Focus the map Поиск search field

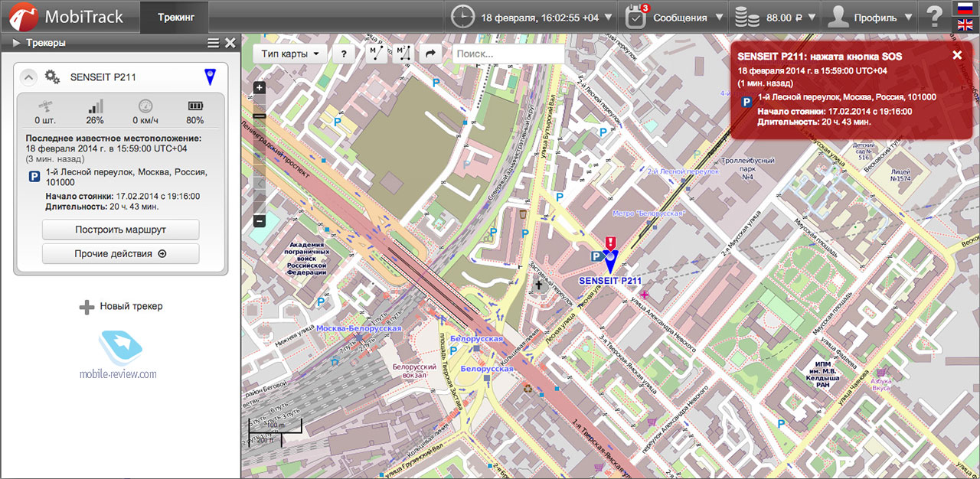(508, 54)
